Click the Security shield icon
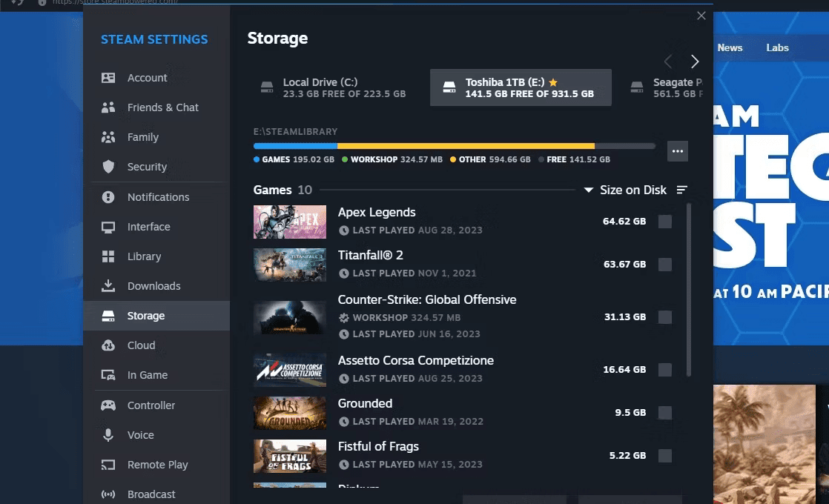The image size is (829, 504). [108, 167]
